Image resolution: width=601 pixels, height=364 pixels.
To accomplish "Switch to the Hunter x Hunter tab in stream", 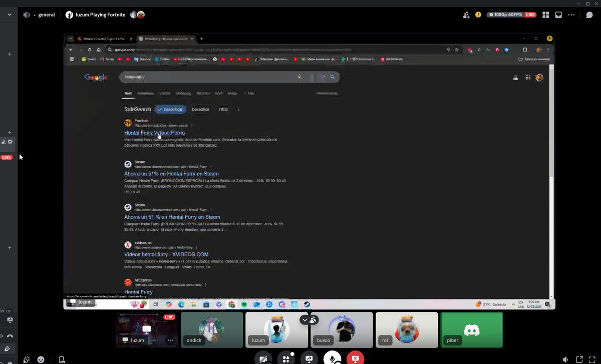I will [x=104, y=39].
